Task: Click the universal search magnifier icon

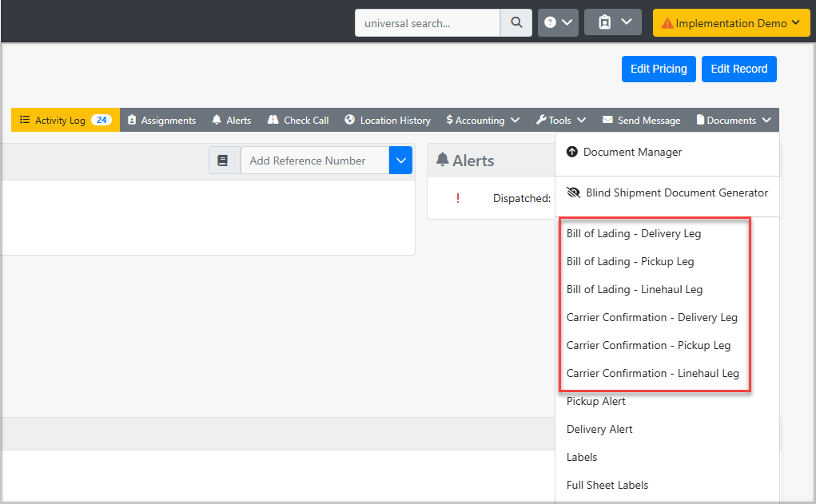Action: pyautogui.click(x=516, y=23)
